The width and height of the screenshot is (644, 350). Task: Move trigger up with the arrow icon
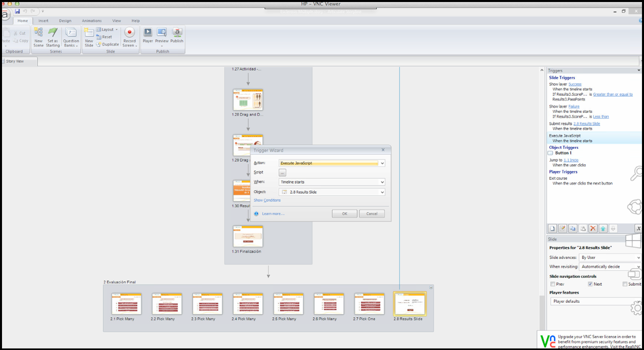coord(603,228)
